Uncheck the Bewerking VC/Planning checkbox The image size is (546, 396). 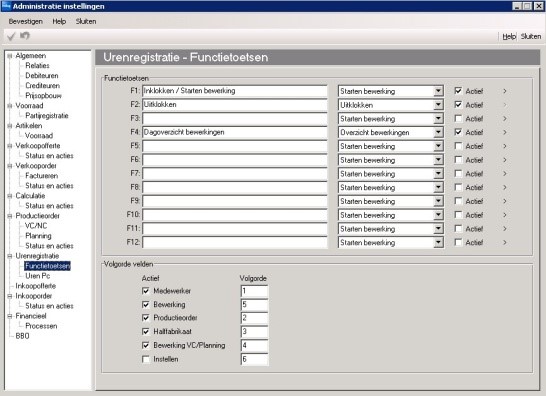click(x=146, y=345)
